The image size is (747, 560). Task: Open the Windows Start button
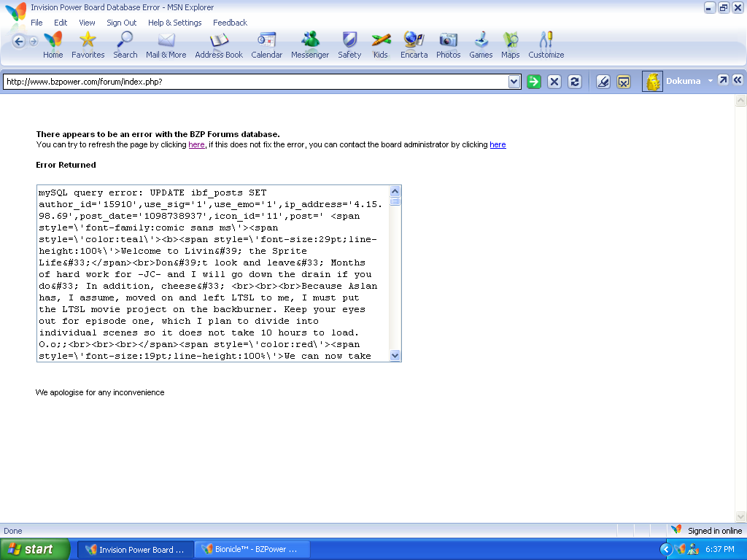click(x=35, y=549)
